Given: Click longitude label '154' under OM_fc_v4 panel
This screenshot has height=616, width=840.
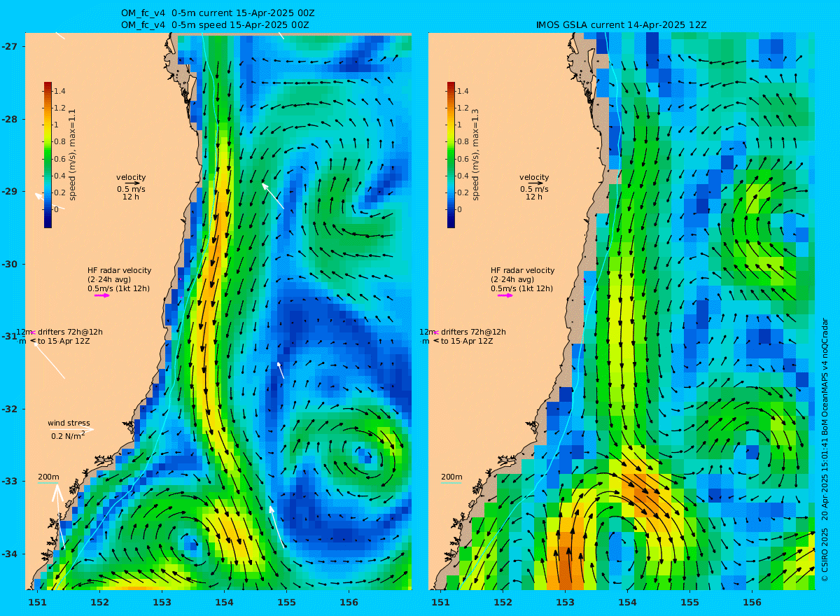Looking at the screenshot, I should [x=225, y=602].
